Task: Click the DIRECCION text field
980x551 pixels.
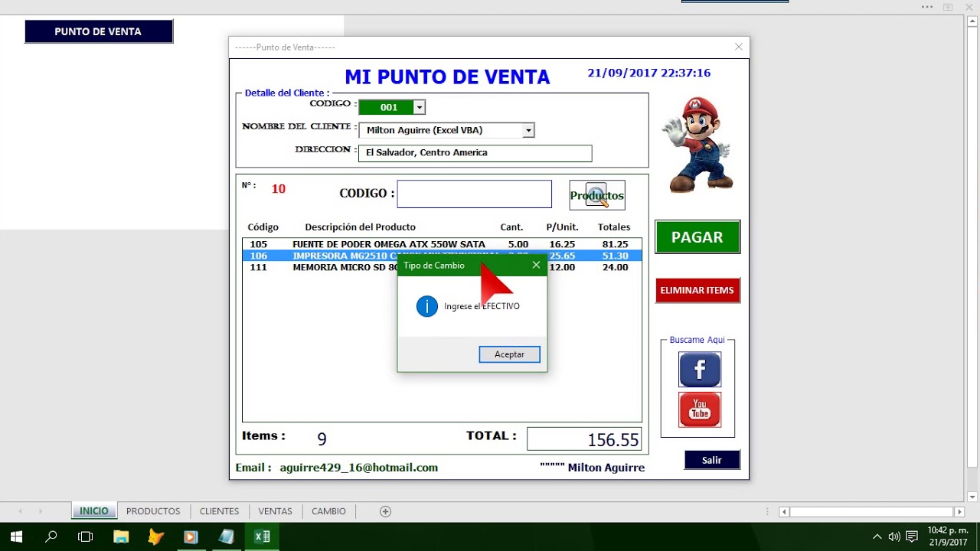Action: [x=475, y=153]
